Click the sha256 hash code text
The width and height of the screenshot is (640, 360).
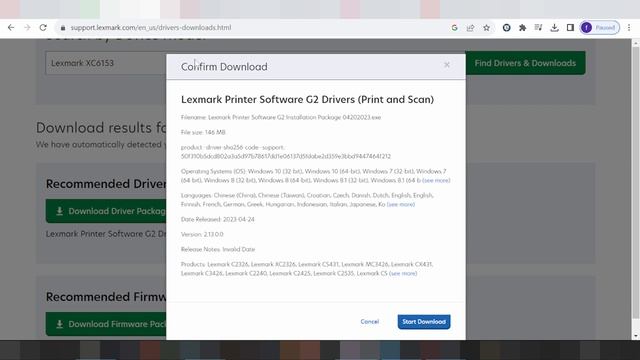(286, 156)
